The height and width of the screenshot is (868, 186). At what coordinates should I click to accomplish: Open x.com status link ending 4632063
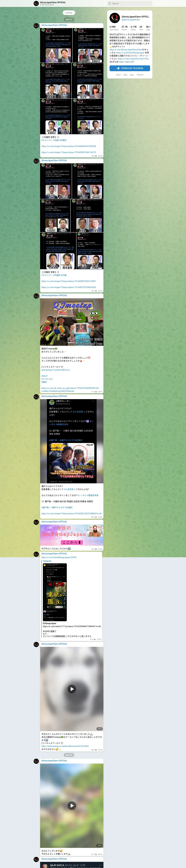[69, 287]
